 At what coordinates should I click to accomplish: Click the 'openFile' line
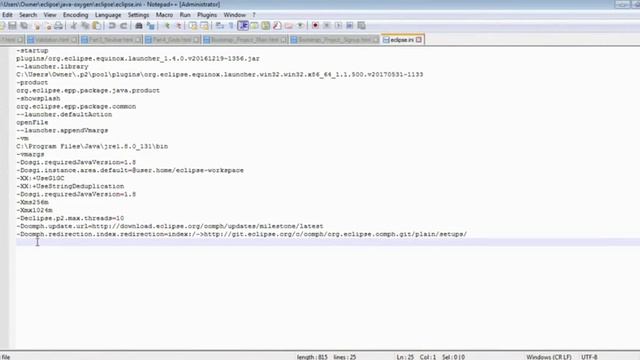tap(32, 122)
